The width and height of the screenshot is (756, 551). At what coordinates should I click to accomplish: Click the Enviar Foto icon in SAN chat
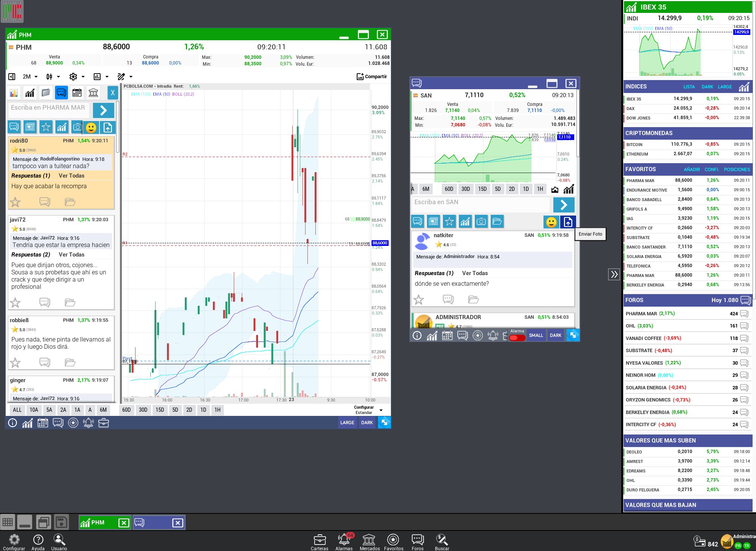[568, 222]
